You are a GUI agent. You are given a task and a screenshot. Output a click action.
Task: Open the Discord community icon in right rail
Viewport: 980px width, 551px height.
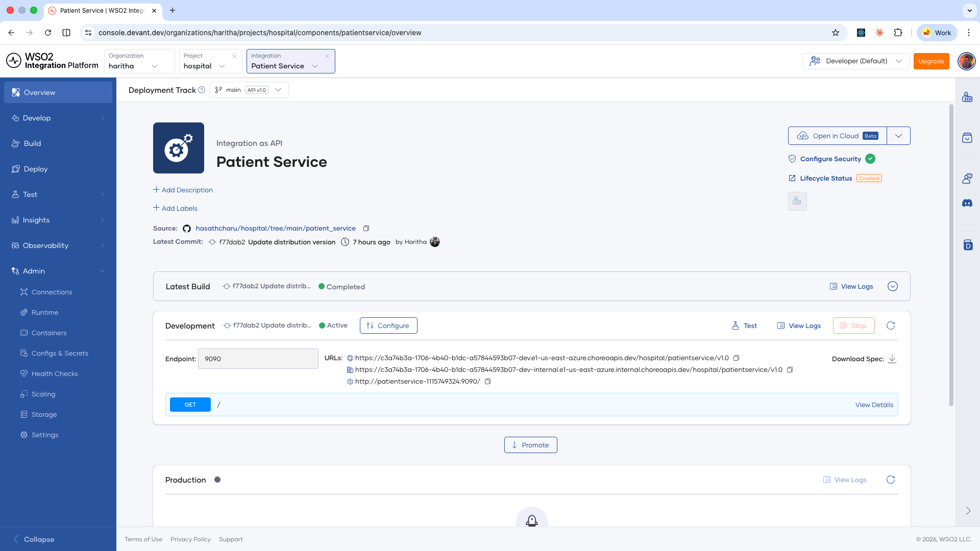coord(967,203)
